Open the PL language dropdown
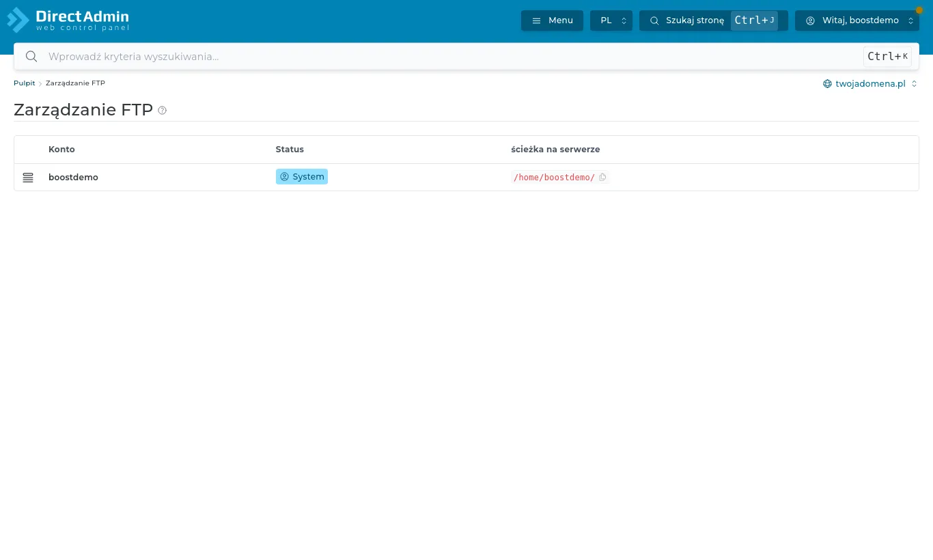 click(611, 20)
